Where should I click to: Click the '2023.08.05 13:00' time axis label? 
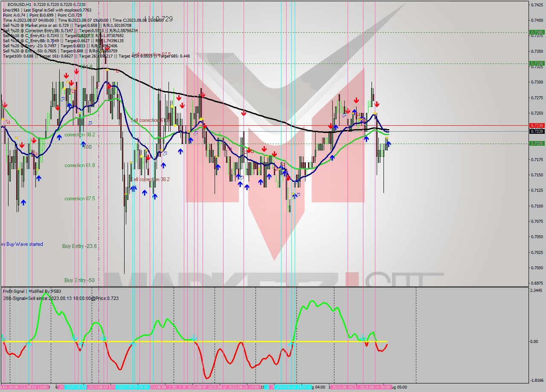coord(35,387)
